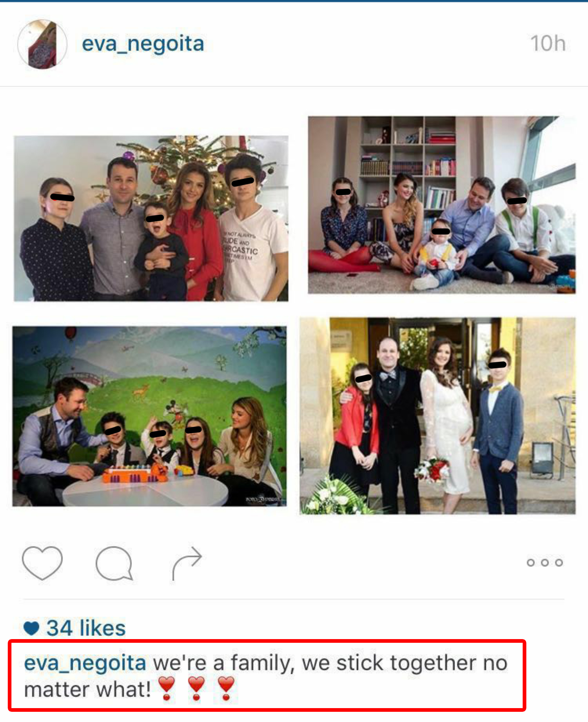Viewport: 588px width, 722px height.
Task: Tap the red heart emojis in caption
Action: [x=196, y=689]
